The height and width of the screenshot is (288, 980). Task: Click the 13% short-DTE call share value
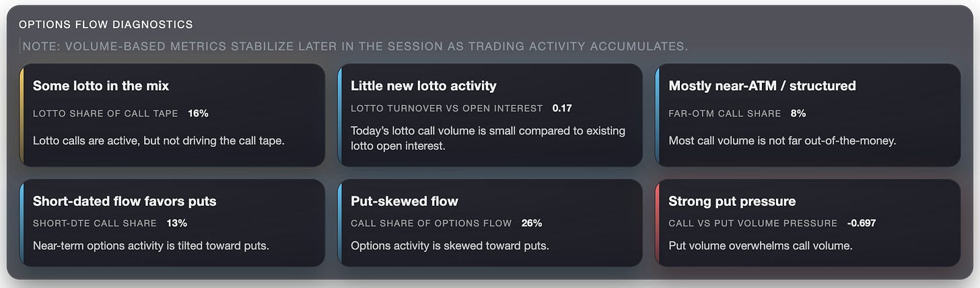176,223
